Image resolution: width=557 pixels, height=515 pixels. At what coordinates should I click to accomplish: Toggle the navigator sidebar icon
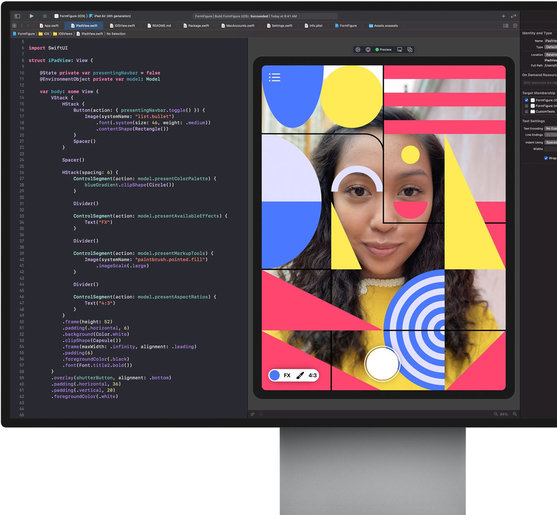click(x=17, y=16)
